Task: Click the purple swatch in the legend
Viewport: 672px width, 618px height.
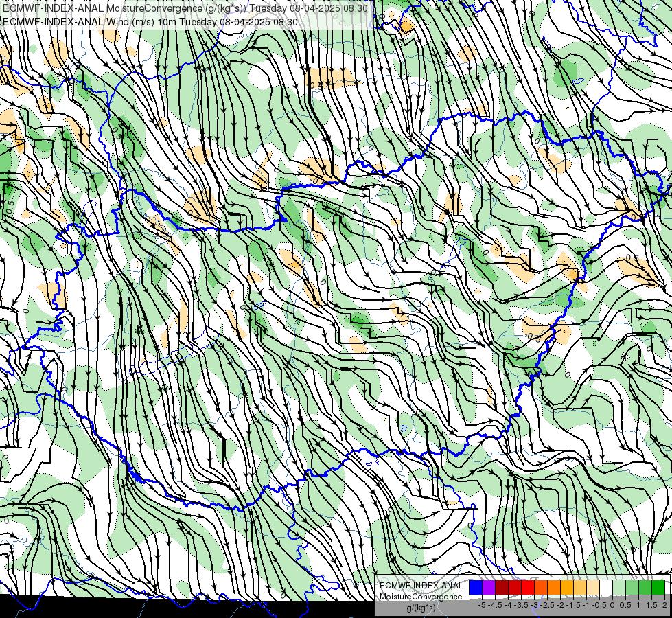Action: pyautogui.click(x=489, y=587)
